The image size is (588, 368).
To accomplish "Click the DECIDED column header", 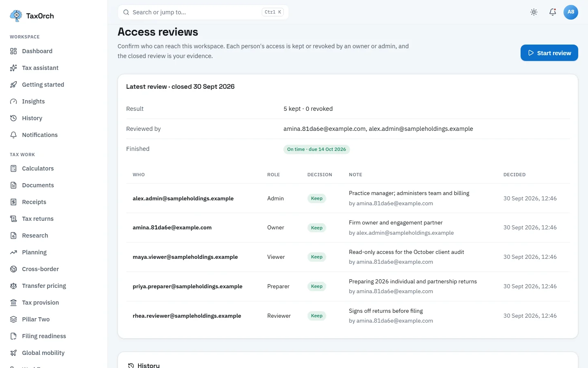I will tap(514, 175).
